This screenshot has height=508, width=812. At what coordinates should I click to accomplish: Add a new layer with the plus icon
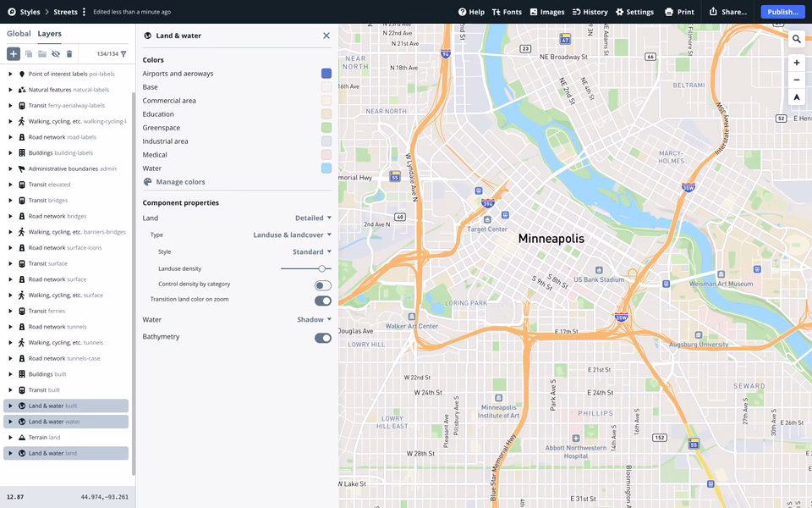click(13, 53)
